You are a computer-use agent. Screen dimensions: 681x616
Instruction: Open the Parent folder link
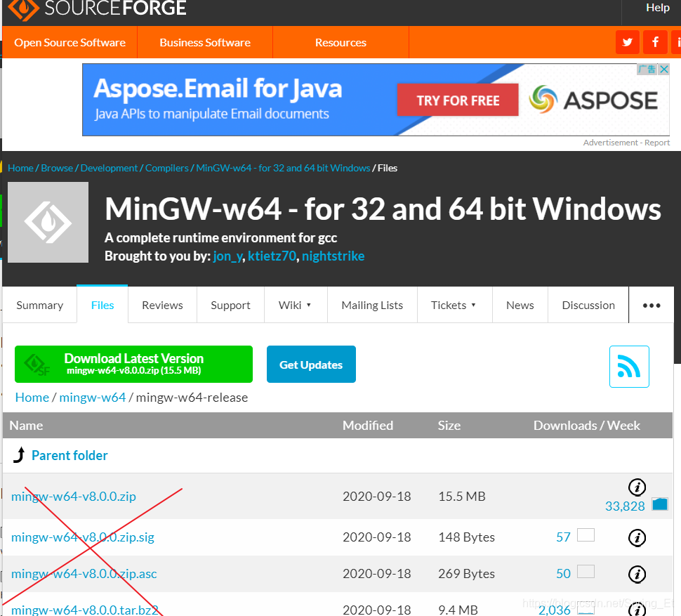[70, 455]
